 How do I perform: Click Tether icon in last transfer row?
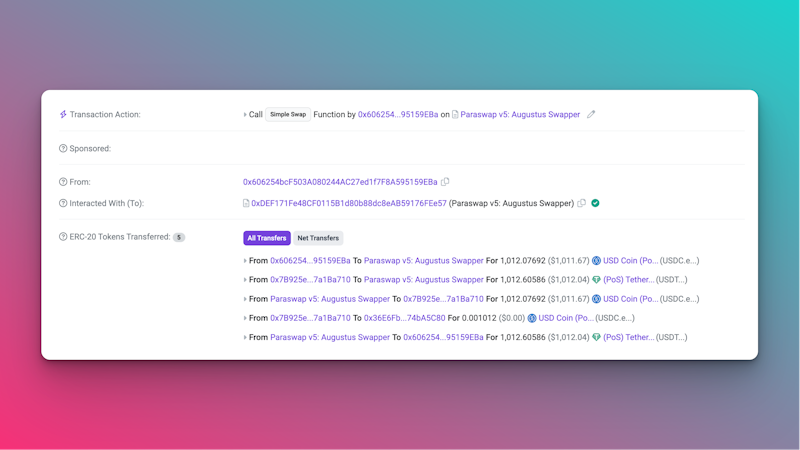pyautogui.click(x=596, y=337)
